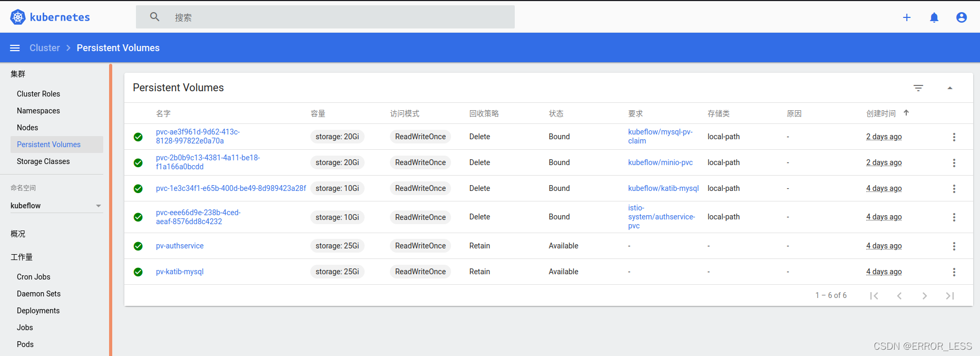
Task: Open actions menu for pv-katib-mysql row
Action: pos(954,272)
